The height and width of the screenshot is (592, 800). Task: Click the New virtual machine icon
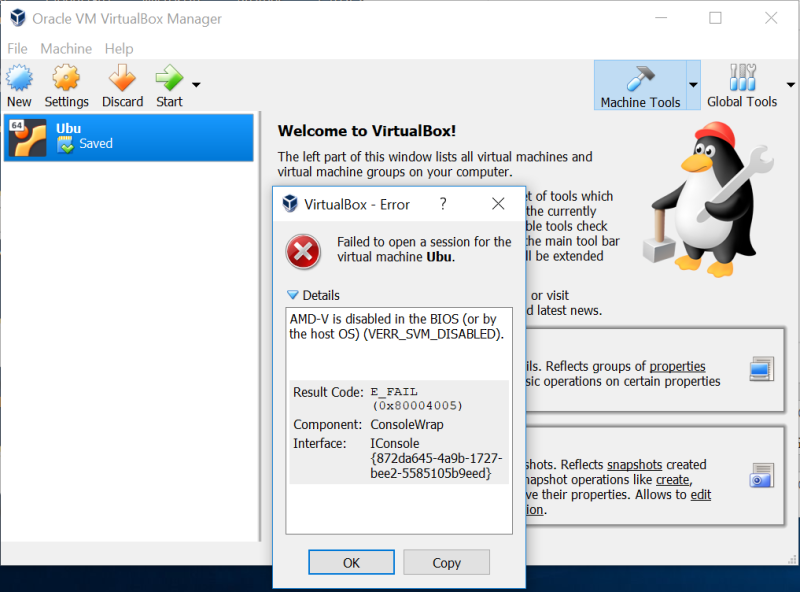click(19, 78)
